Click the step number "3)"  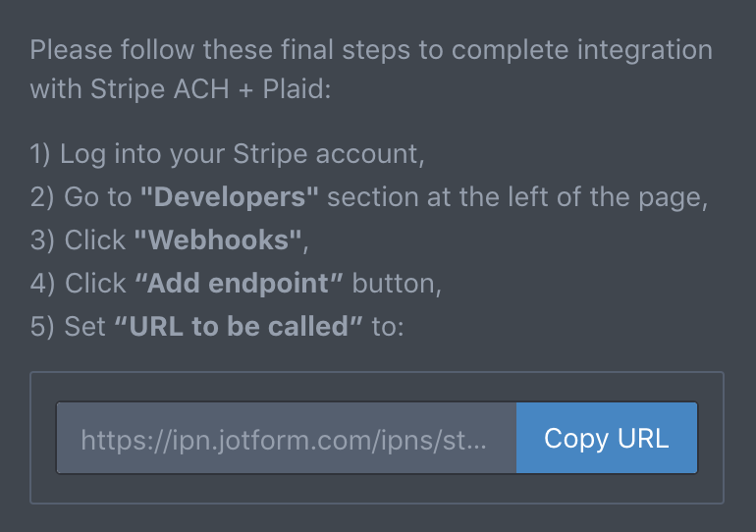pos(42,240)
